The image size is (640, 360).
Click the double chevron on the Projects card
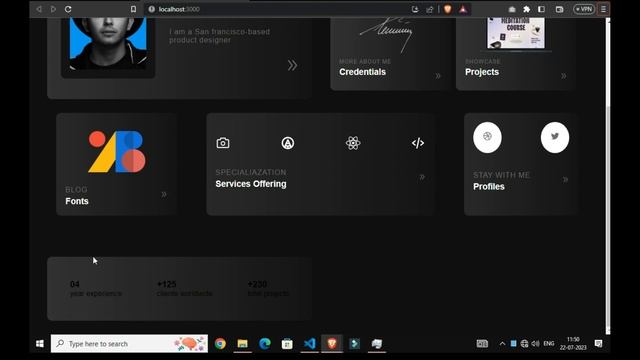click(564, 76)
